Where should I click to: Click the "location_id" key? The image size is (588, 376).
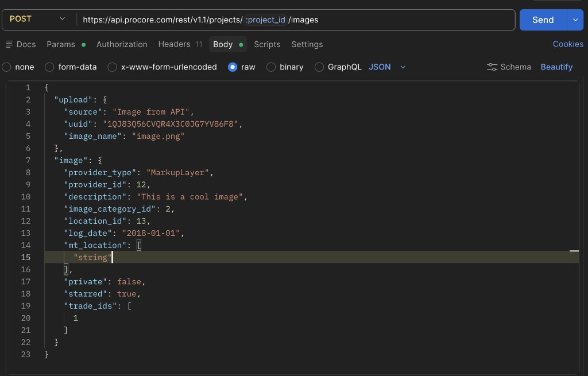coord(95,221)
